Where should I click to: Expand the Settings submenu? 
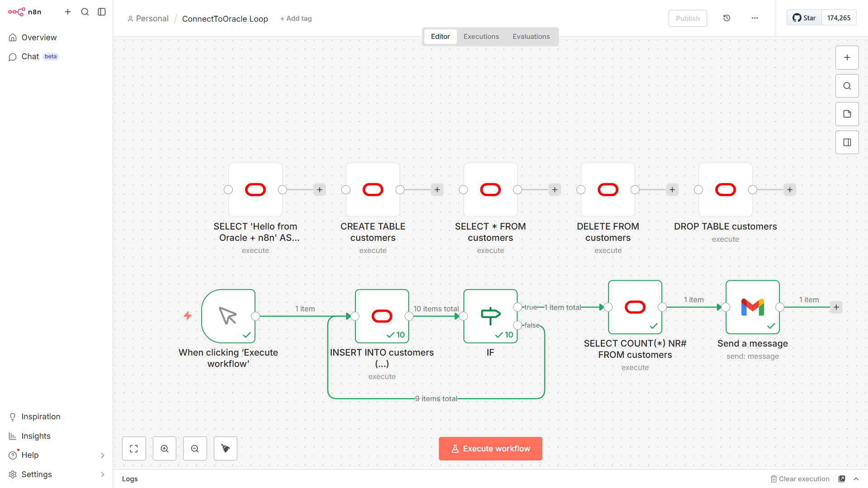[x=103, y=474]
